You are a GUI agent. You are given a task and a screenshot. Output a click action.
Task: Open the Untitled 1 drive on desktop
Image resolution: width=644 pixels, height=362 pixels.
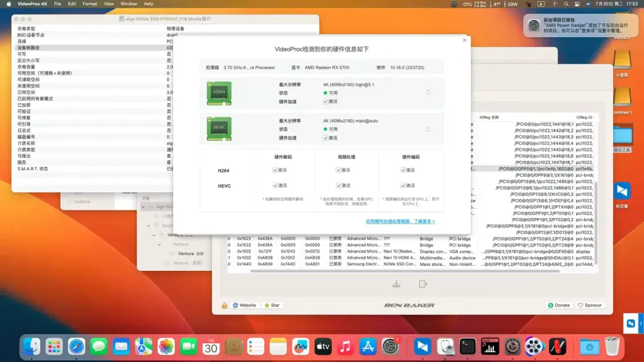click(x=622, y=101)
